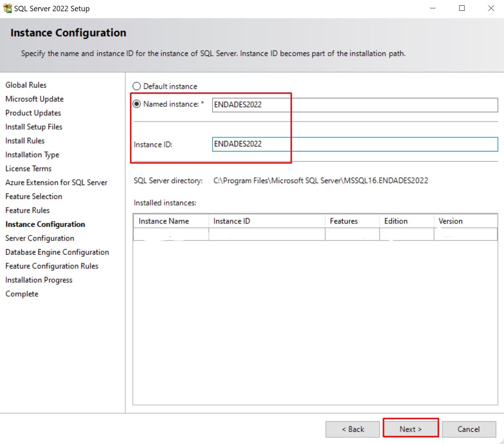The image size is (504, 444).
Task: Open Global Rules step in sidebar
Action: point(26,85)
